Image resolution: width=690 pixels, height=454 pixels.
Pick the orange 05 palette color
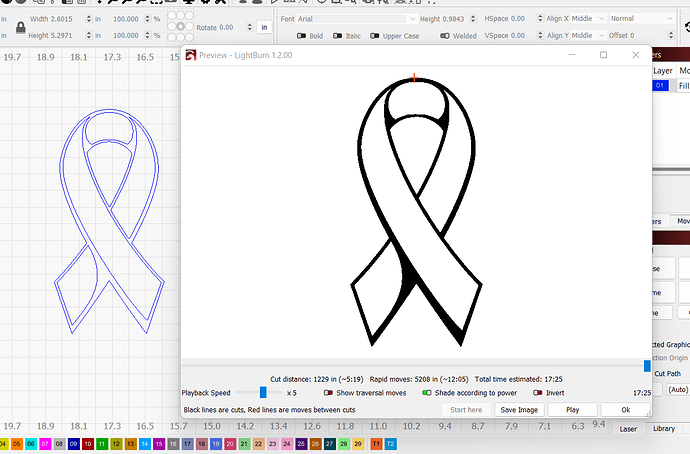pyautogui.click(x=17, y=444)
